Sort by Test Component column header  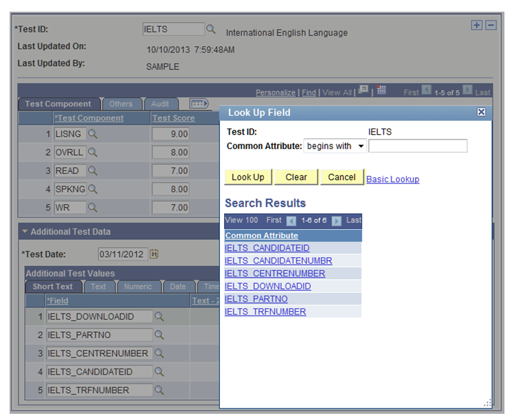click(89, 118)
